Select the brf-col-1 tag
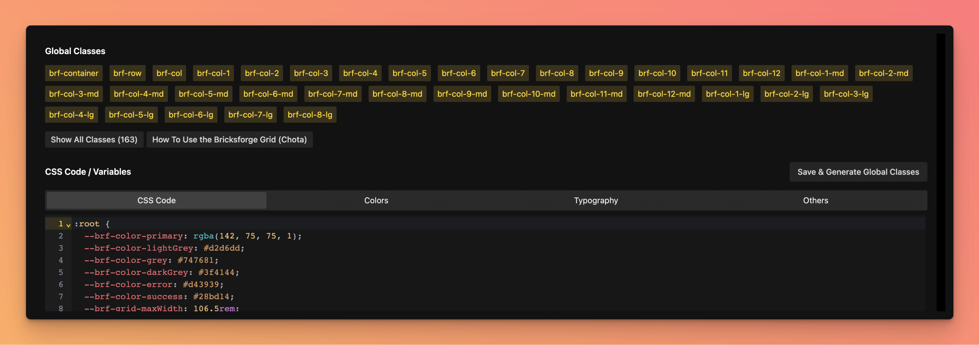 pos(213,73)
